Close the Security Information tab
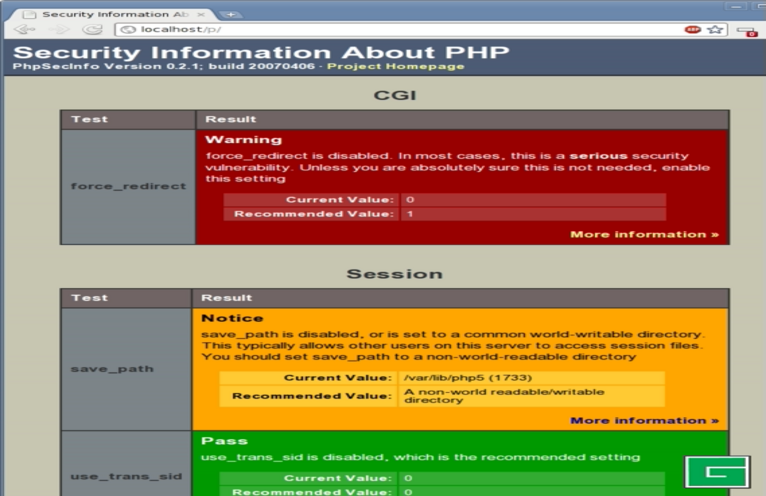Screen dimensions: 766x496 (x=202, y=14)
